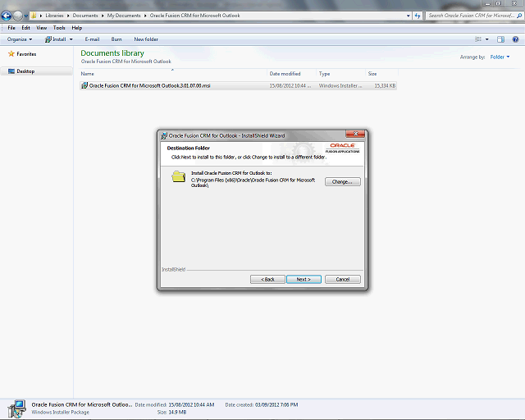Open the Arrange by Folder dropdown
Screen dimensions: 525x420
(500, 57)
